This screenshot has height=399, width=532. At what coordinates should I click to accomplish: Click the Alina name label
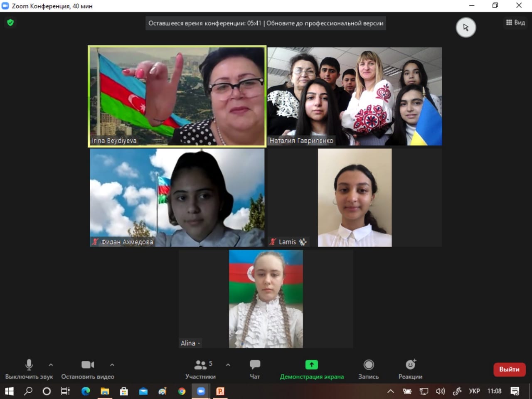click(190, 343)
